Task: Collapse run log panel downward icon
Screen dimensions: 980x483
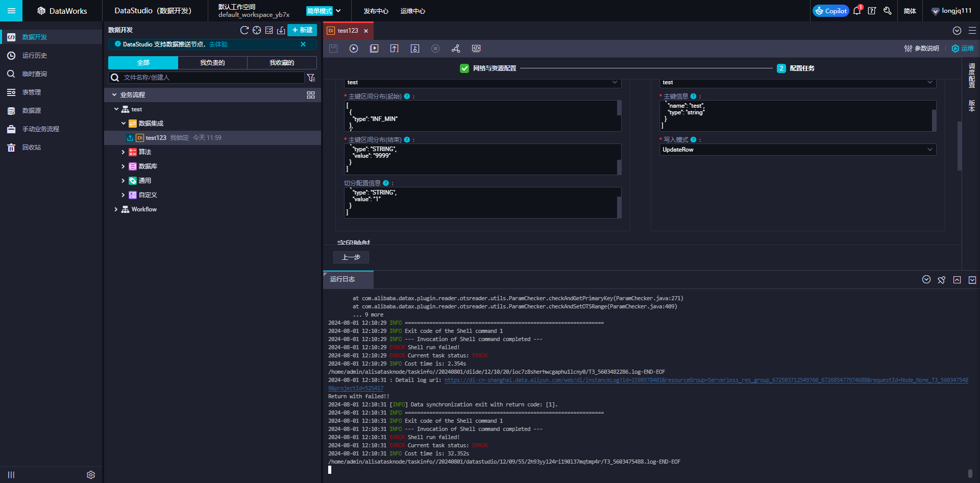Action: pyautogui.click(x=972, y=280)
